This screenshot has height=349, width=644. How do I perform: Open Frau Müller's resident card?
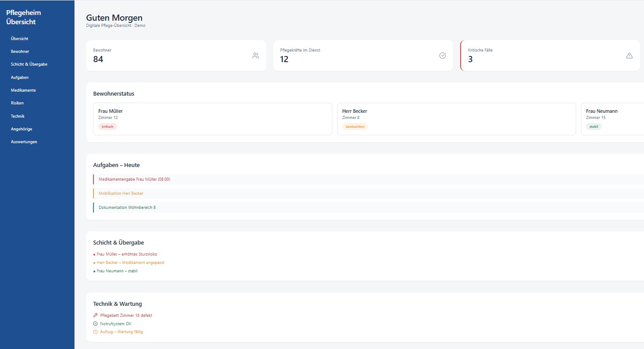[212, 119]
